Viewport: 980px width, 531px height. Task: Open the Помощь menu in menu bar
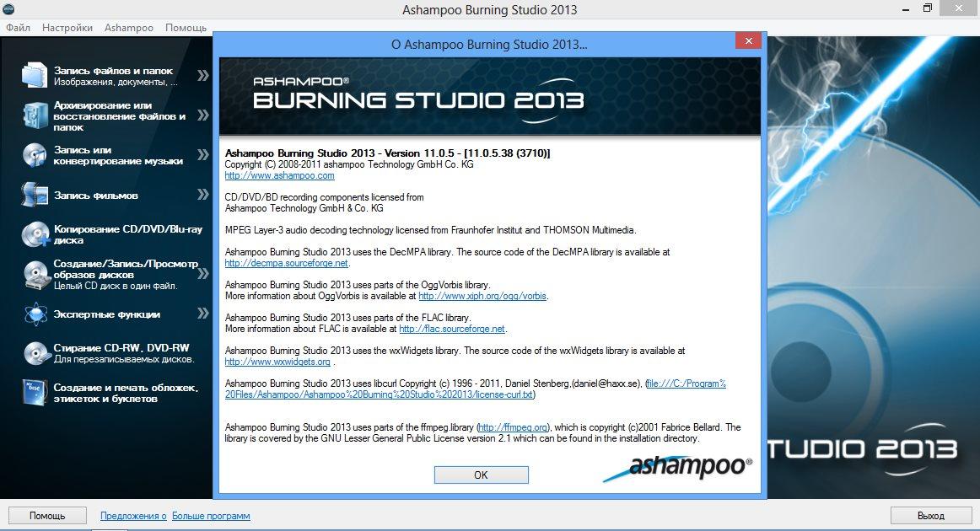[186, 28]
